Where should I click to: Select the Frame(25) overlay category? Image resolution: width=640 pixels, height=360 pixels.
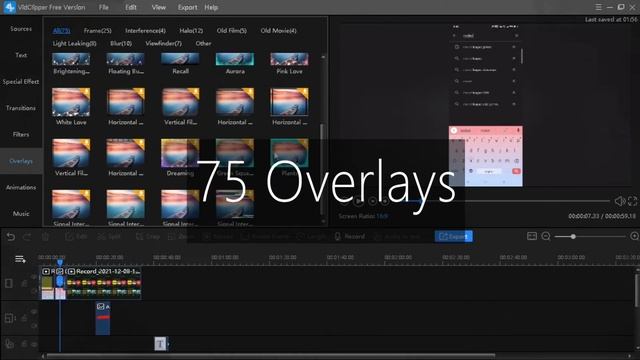[98, 31]
